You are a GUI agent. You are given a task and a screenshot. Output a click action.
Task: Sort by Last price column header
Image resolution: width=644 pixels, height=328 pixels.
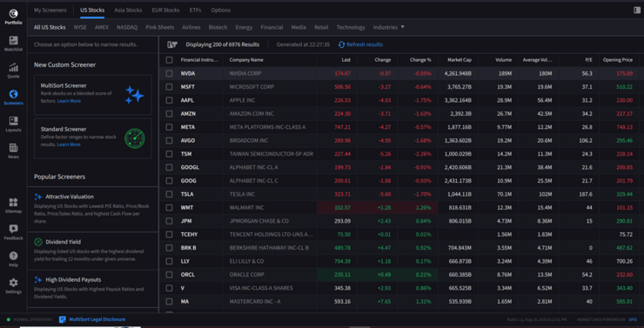(x=346, y=60)
